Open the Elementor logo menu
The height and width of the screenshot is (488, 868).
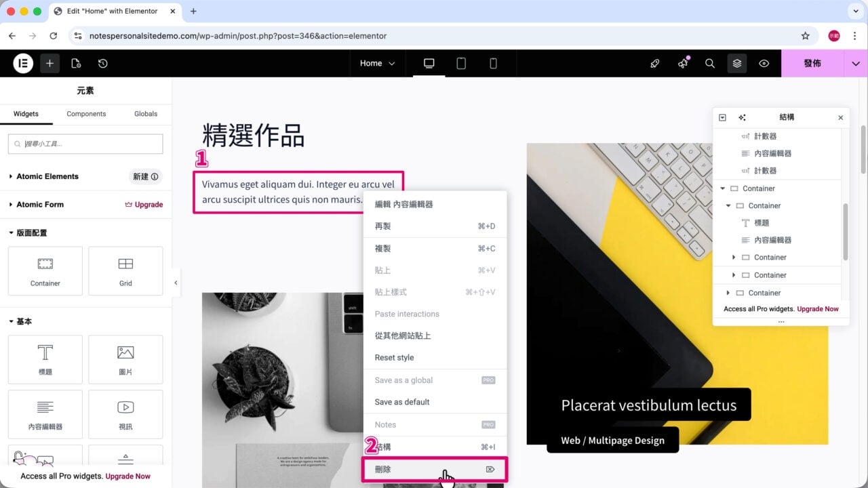pos(23,63)
